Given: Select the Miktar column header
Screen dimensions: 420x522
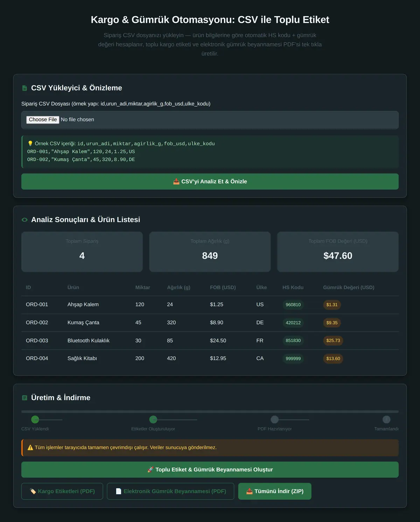Looking at the screenshot, I should click(142, 288).
